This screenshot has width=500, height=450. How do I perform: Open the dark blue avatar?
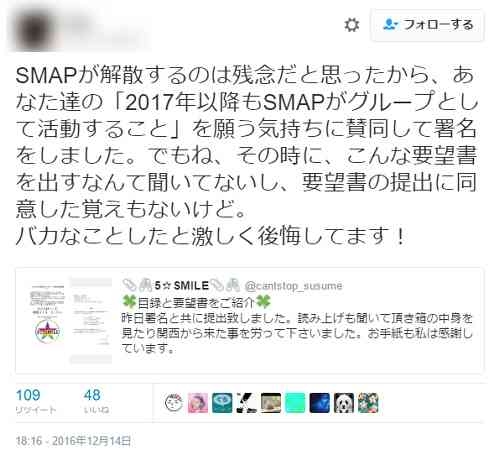coord(319,403)
